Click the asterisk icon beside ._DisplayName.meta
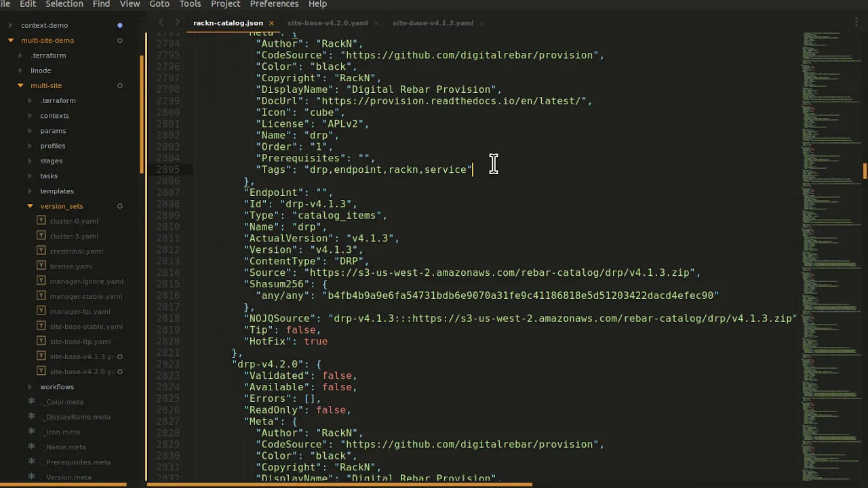This screenshot has width=868, height=488. [31, 416]
